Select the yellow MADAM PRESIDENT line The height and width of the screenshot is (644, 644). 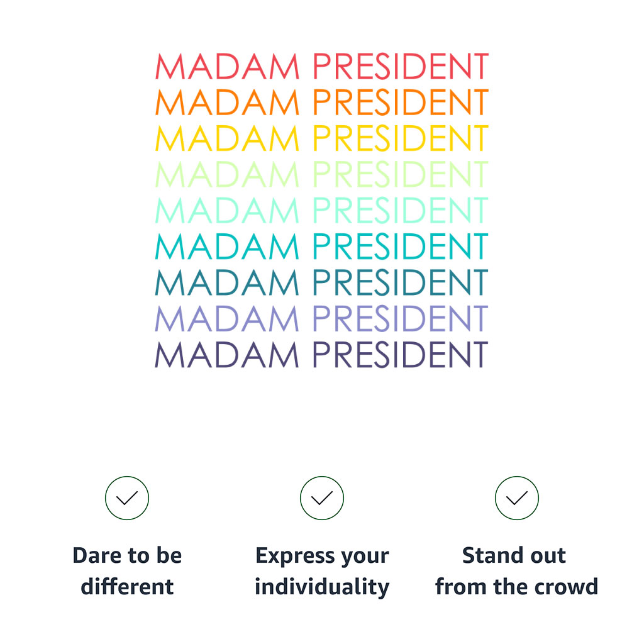(x=322, y=138)
